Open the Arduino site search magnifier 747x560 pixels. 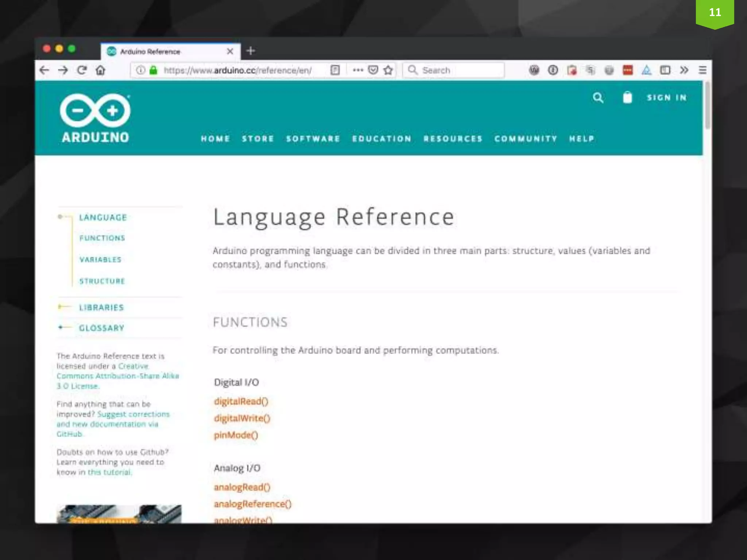tap(598, 98)
